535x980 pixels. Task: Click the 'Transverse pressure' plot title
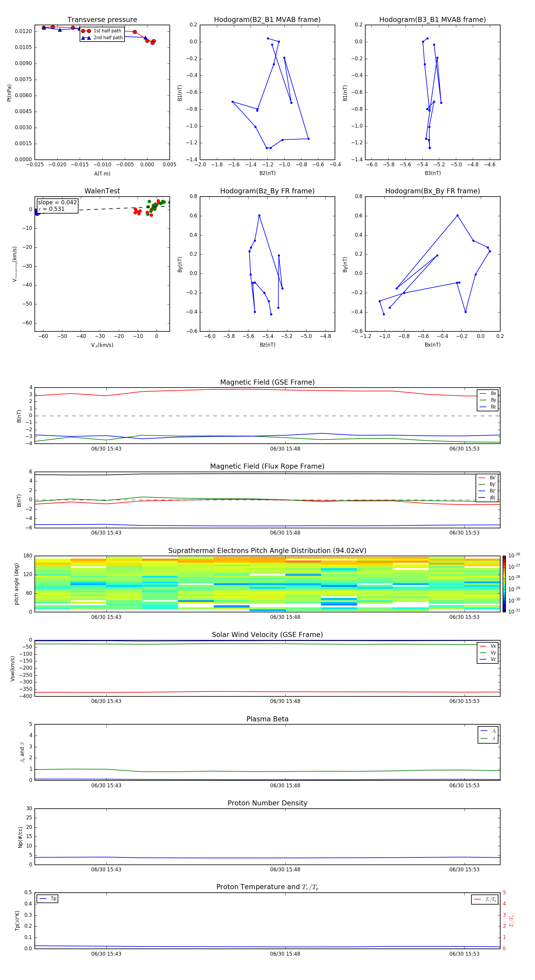102,20
